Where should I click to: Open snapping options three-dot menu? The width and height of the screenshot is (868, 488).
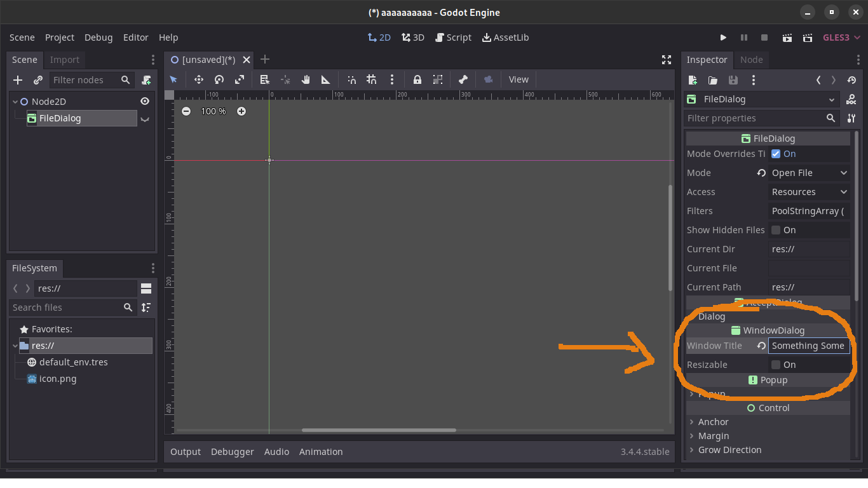(392, 79)
